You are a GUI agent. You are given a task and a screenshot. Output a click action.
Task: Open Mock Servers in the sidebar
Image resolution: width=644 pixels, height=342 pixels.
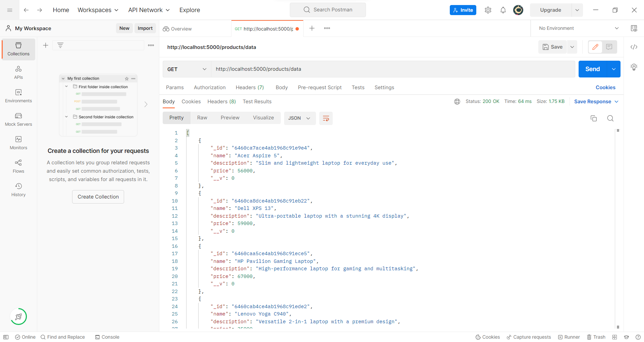(18, 120)
